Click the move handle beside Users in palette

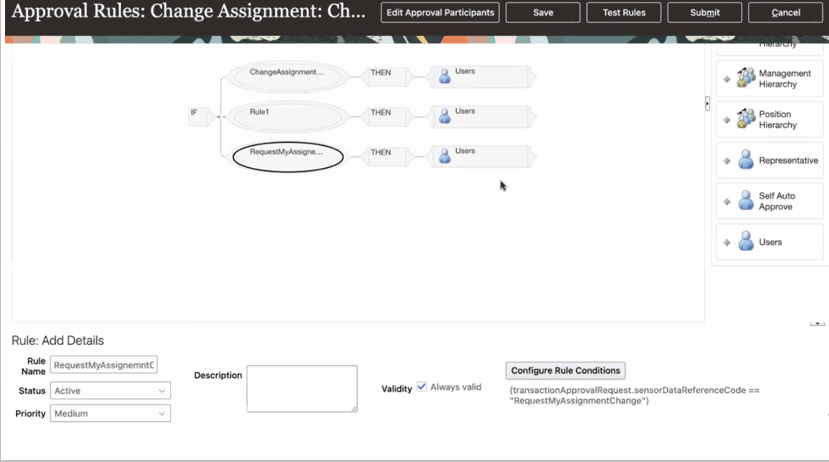point(727,242)
